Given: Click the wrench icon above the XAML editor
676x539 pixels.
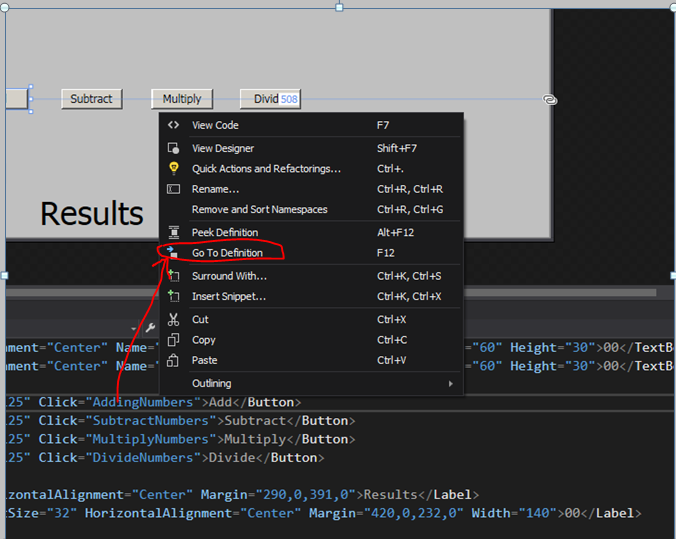Looking at the screenshot, I should click(150, 328).
